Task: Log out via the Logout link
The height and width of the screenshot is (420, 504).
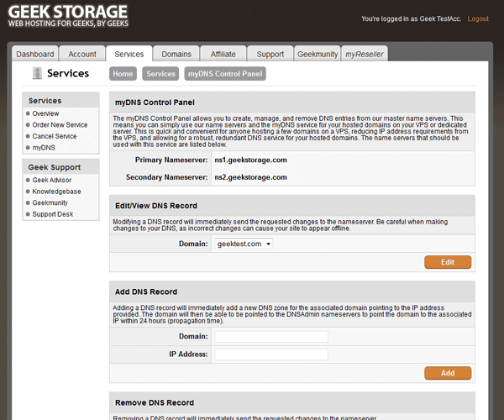Action: tap(478, 19)
